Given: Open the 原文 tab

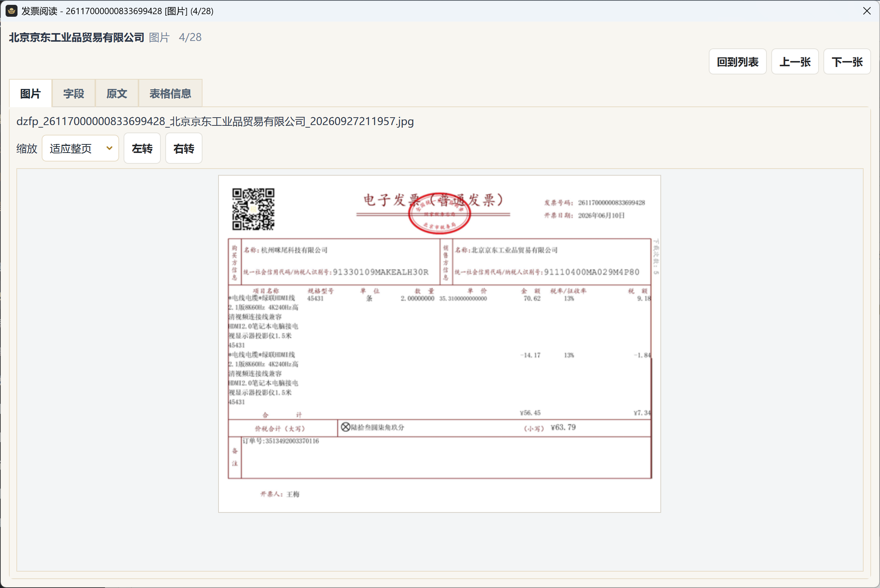Looking at the screenshot, I should pos(117,93).
